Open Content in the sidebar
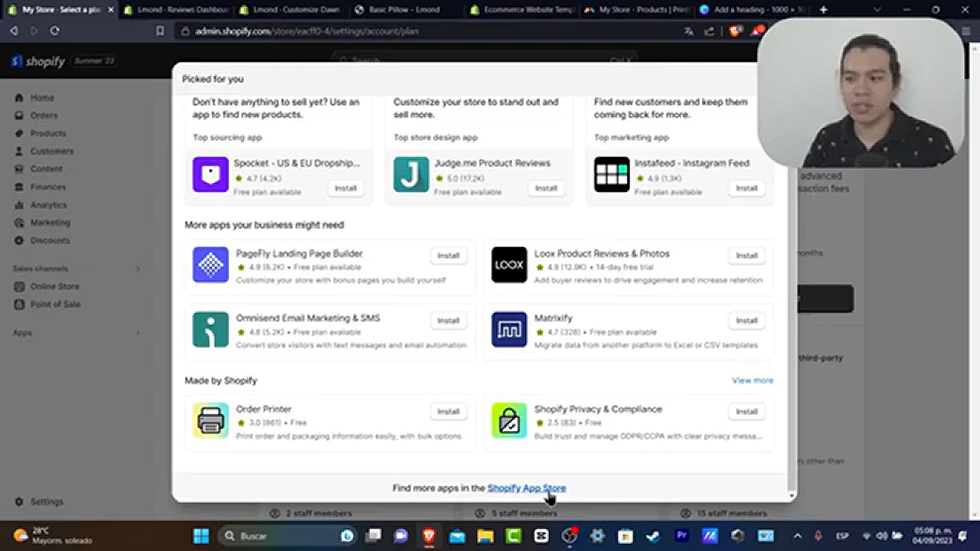This screenshot has width=980, height=551. pos(46,169)
